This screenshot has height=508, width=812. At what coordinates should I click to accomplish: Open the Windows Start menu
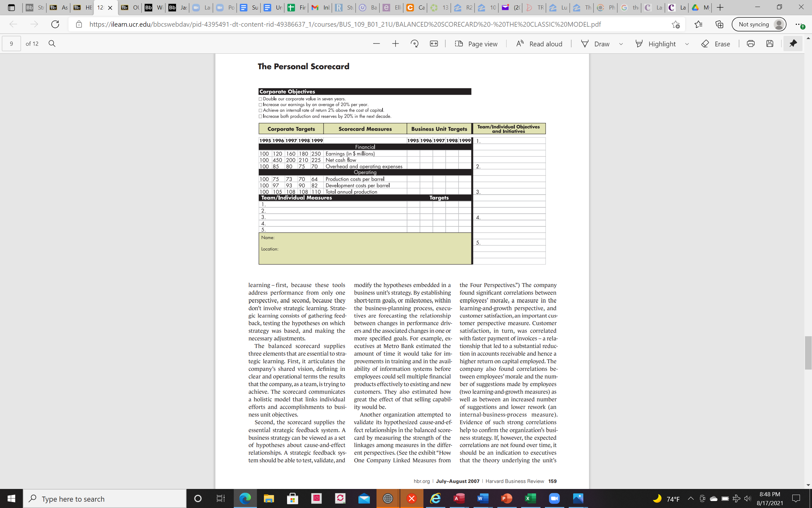pos(11,498)
